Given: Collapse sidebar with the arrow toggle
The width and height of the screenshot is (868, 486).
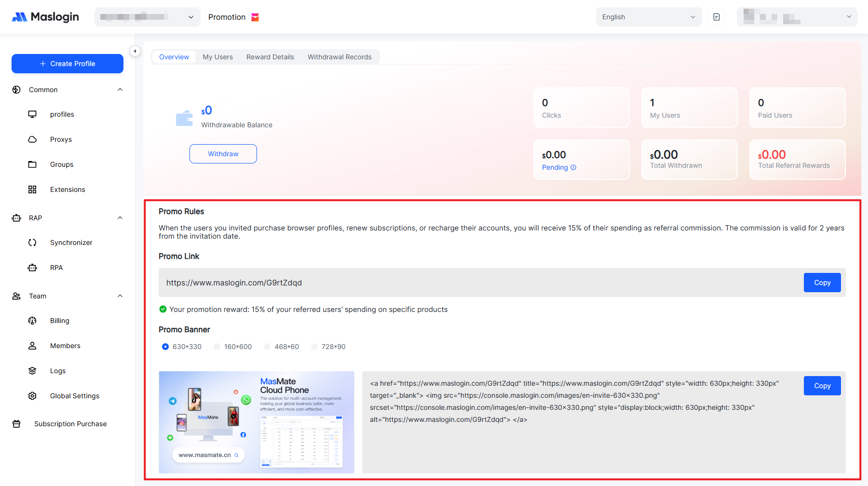Looking at the screenshot, I should (x=135, y=51).
